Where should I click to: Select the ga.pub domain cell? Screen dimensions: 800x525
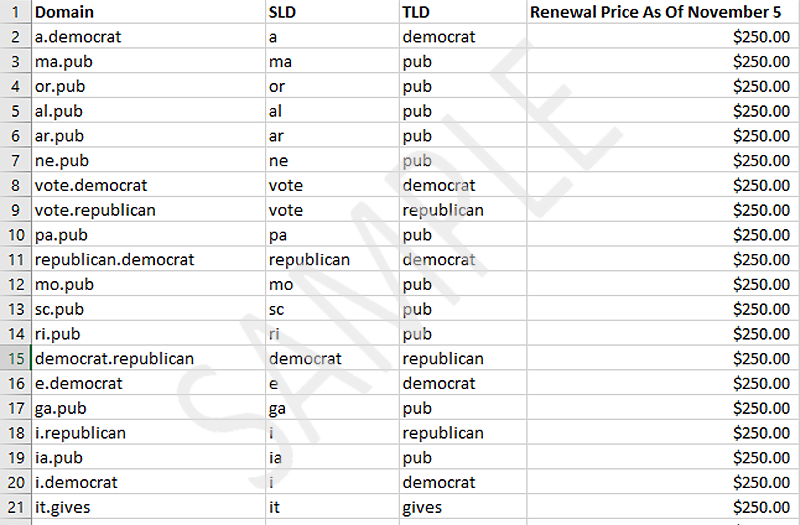tap(148, 408)
